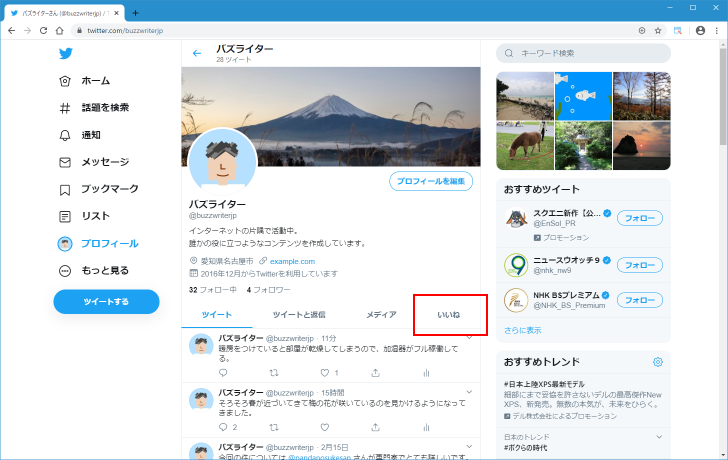The width and height of the screenshot is (728, 460).
Task: Open the beach photo thumbnail
Action: tap(525, 96)
